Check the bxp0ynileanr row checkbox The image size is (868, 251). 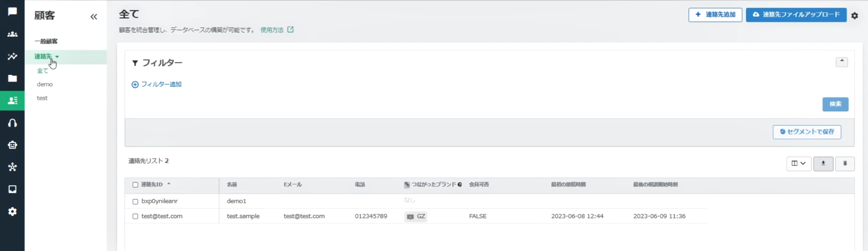[x=135, y=201]
